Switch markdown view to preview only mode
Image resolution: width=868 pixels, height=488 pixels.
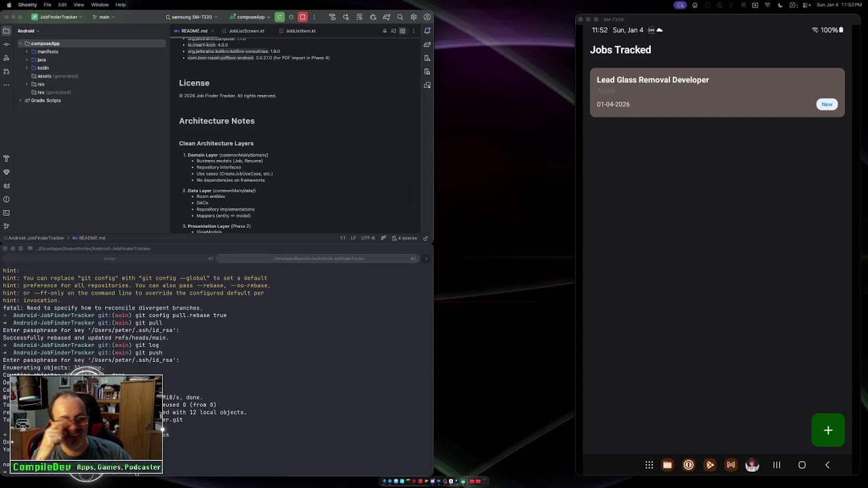tap(402, 30)
